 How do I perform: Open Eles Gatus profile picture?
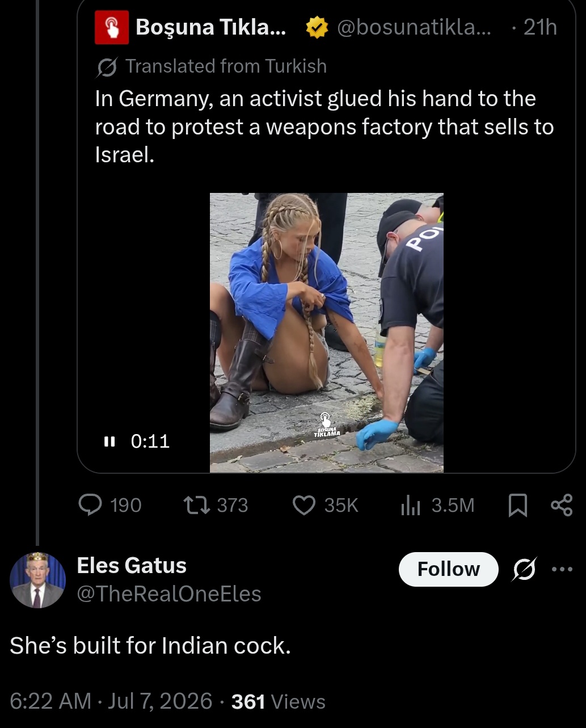tap(37, 580)
